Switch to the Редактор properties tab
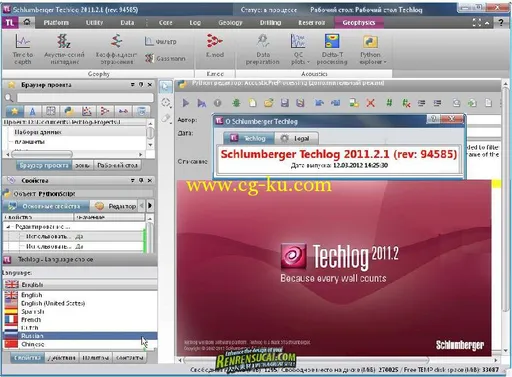This screenshot has width=512, height=377. [x=115, y=206]
